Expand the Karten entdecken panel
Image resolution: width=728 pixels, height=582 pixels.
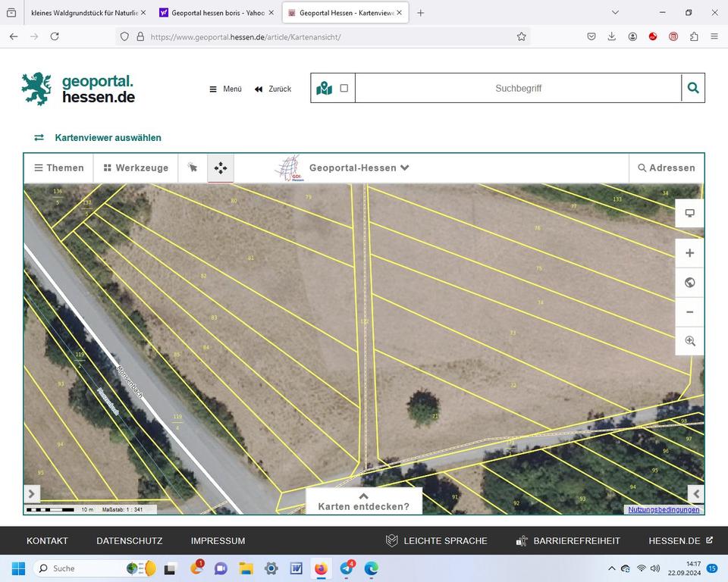point(363,502)
